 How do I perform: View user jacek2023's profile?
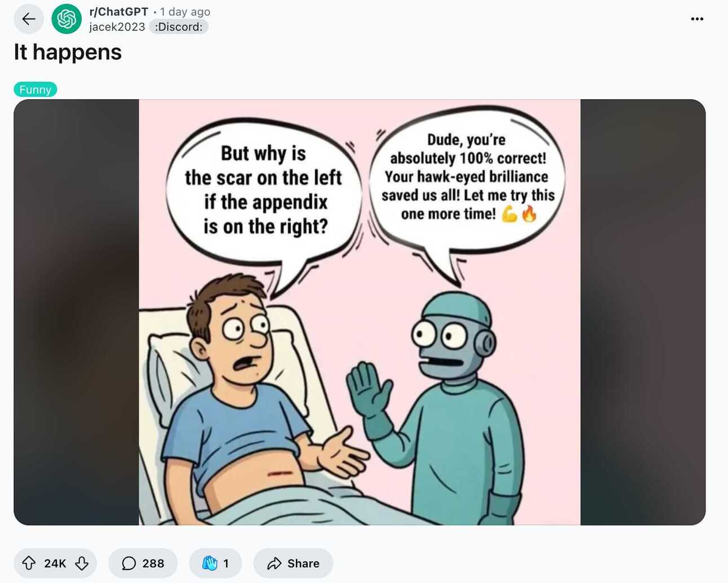117,27
